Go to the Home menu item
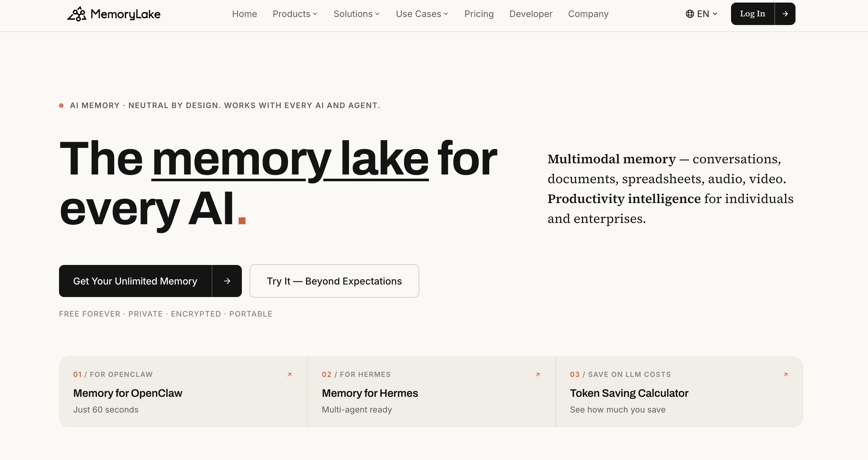868x460 pixels. (x=245, y=14)
